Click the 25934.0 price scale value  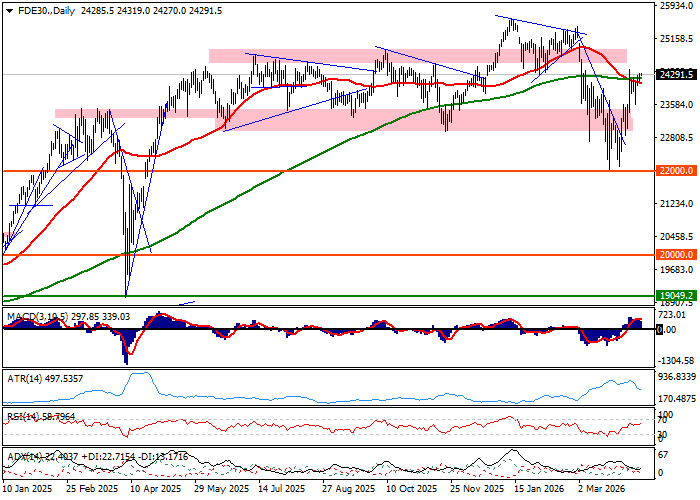click(677, 7)
